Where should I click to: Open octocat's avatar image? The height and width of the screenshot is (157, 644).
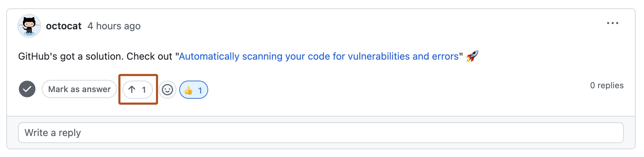[29, 26]
